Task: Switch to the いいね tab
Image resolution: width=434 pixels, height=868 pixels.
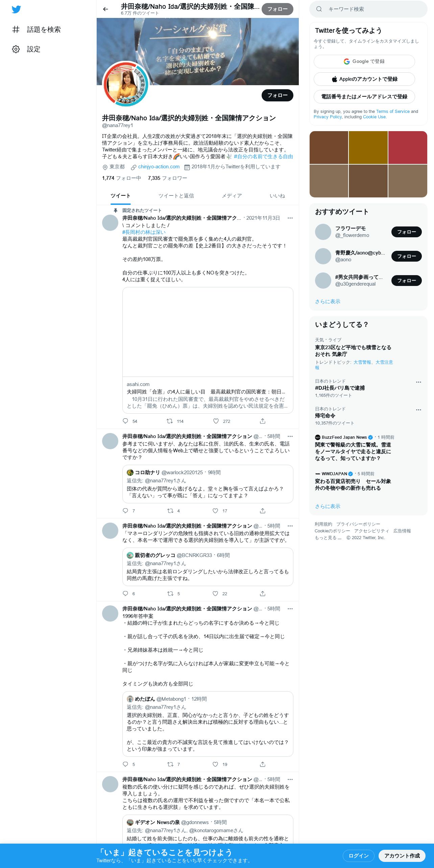Action: pyautogui.click(x=277, y=196)
